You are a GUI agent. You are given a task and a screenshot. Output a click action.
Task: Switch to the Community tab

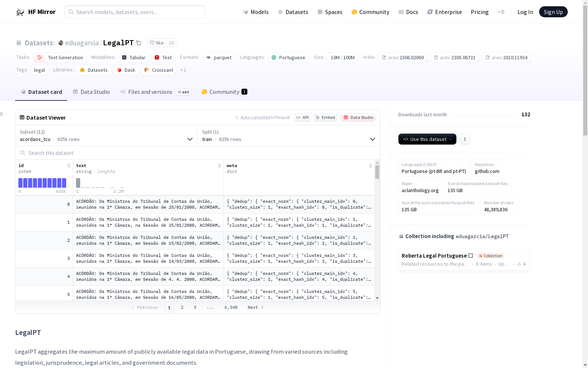pos(224,92)
